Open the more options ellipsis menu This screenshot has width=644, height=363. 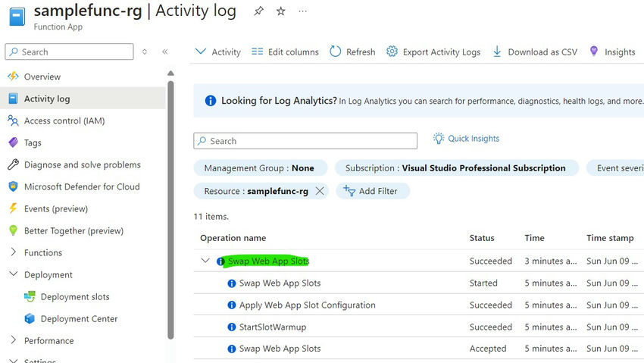coord(303,11)
